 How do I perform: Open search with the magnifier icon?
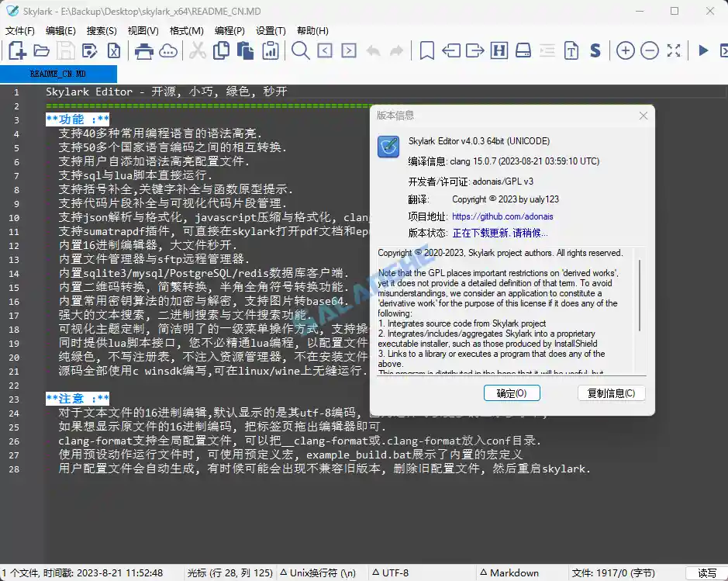[301, 50]
